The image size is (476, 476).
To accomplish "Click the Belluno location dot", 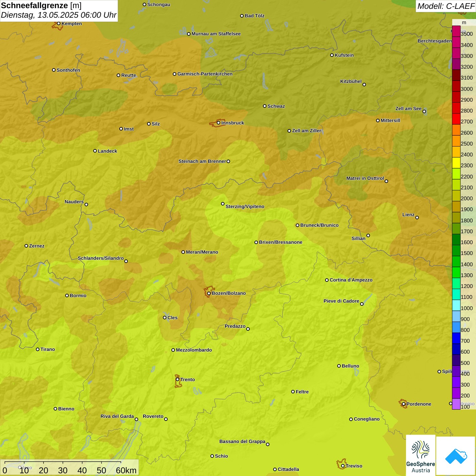I will 339,366.
